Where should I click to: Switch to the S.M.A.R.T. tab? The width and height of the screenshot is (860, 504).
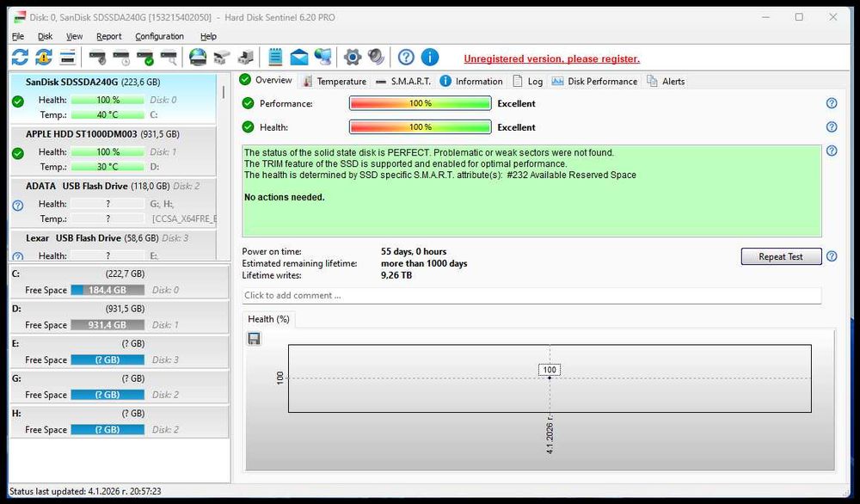403,81
